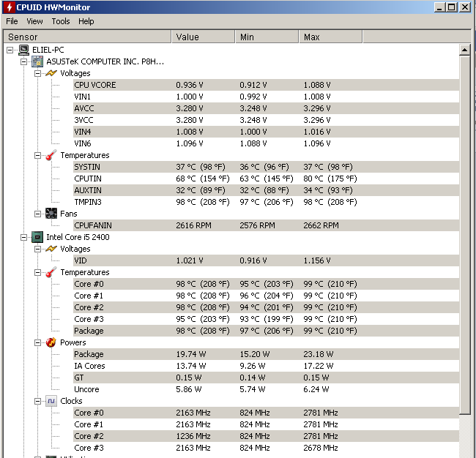Click the vertical scrollbar thumb
The height and width of the screenshot is (458, 476).
point(465,235)
